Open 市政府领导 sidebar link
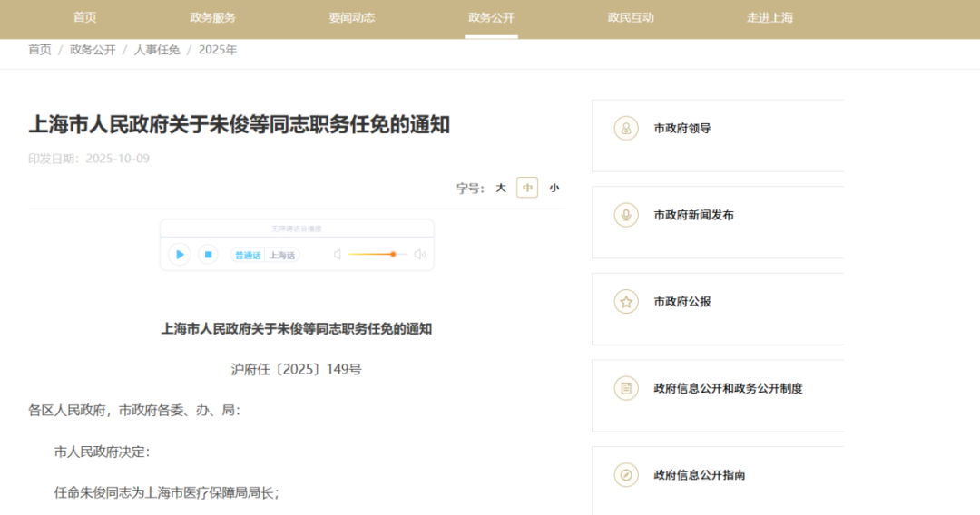Viewport: 980px width, 515px height. pos(681,129)
